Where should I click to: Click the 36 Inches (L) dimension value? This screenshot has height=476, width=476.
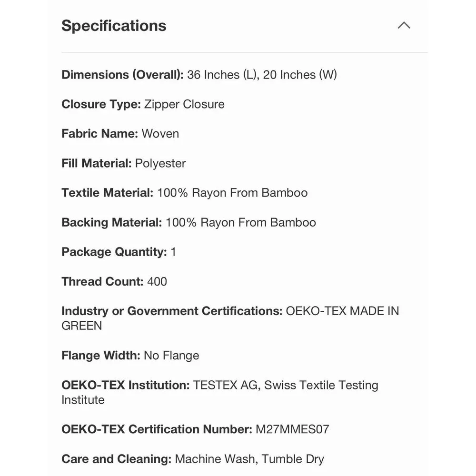223,75
